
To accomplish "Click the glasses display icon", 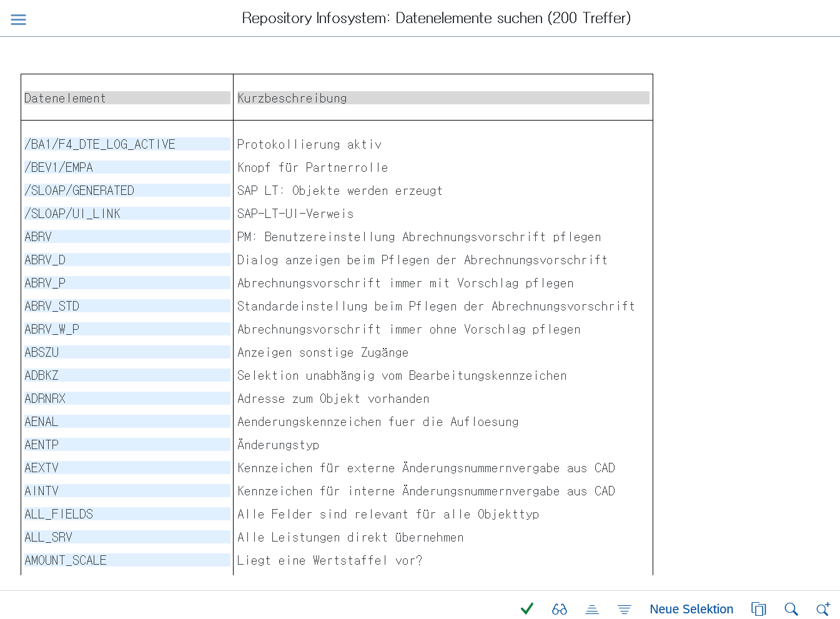I will point(560,609).
